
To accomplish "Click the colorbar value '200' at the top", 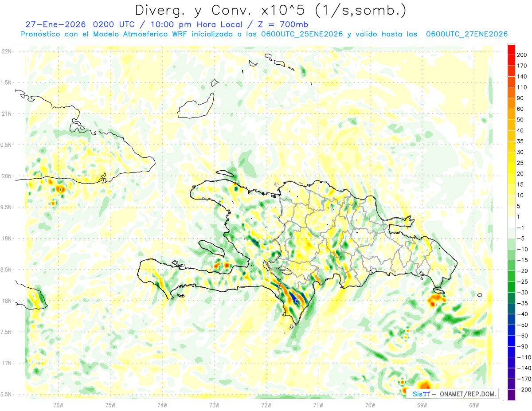I will coord(522,55).
